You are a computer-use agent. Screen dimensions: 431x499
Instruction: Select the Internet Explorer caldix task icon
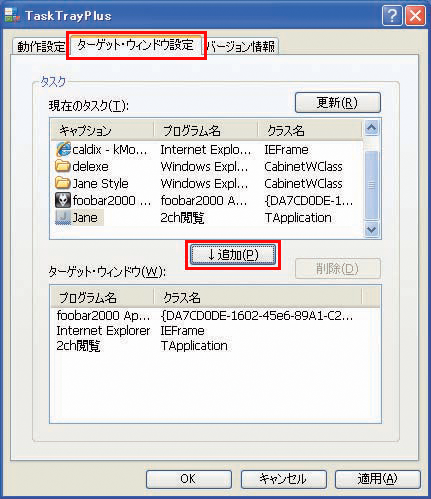click(63, 149)
